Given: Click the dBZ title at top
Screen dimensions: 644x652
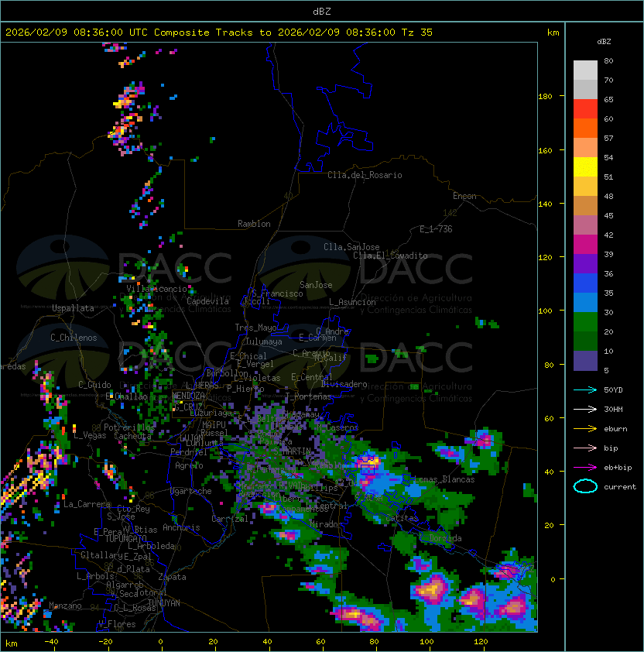Looking at the screenshot, I should 321,11.
